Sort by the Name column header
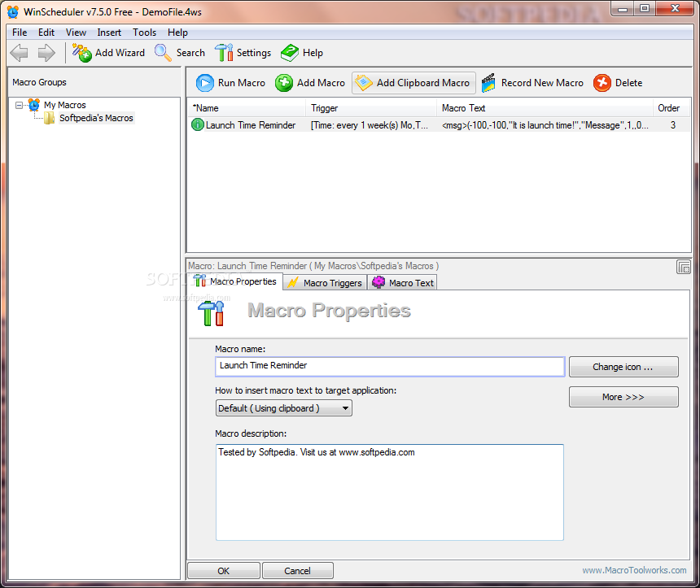 (247, 108)
